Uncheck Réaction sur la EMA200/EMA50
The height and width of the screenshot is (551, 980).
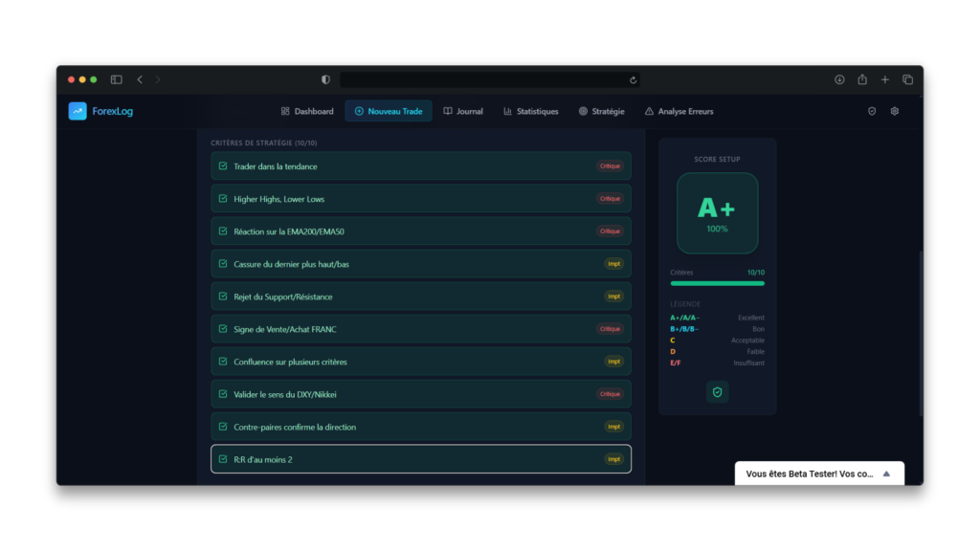tap(223, 231)
